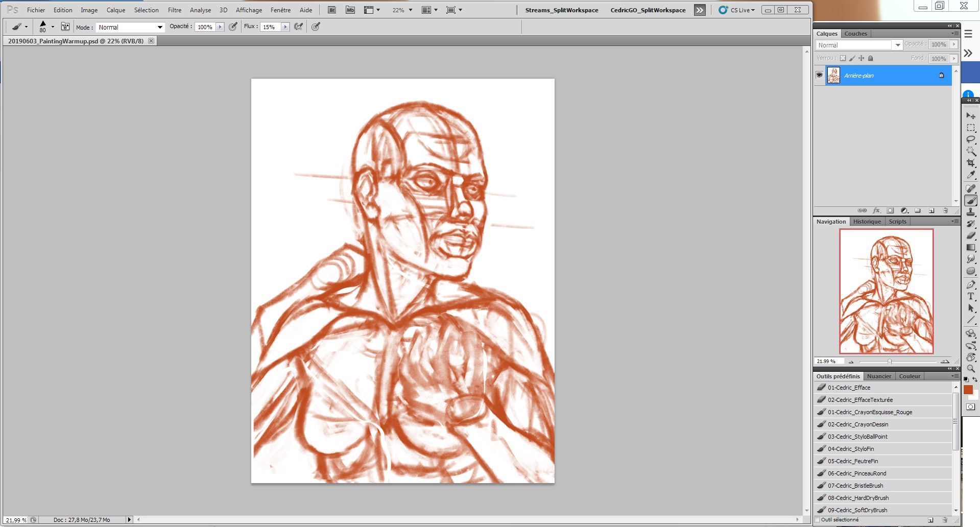Open the Filtre menu

pyautogui.click(x=175, y=10)
